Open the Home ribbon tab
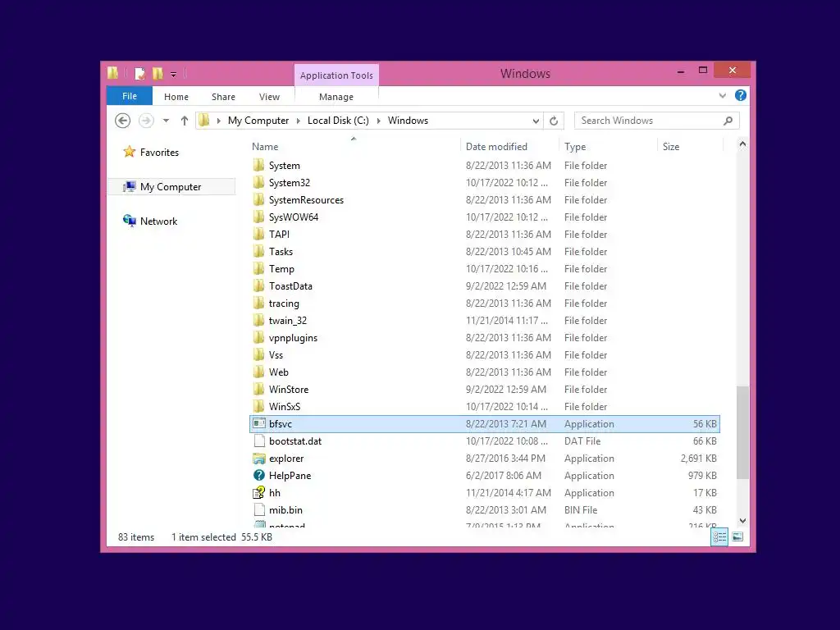 pyautogui.click(x=176, y=97)
